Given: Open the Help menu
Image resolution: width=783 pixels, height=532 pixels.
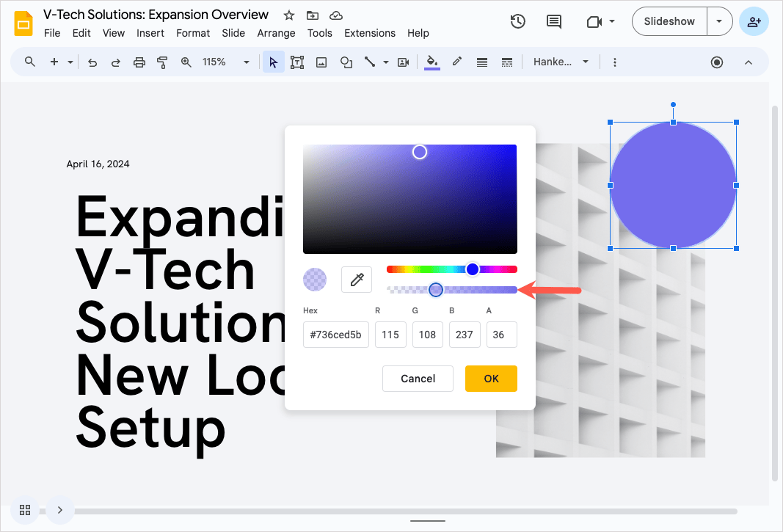Looking at the screenshot, I should pos(418,33).
